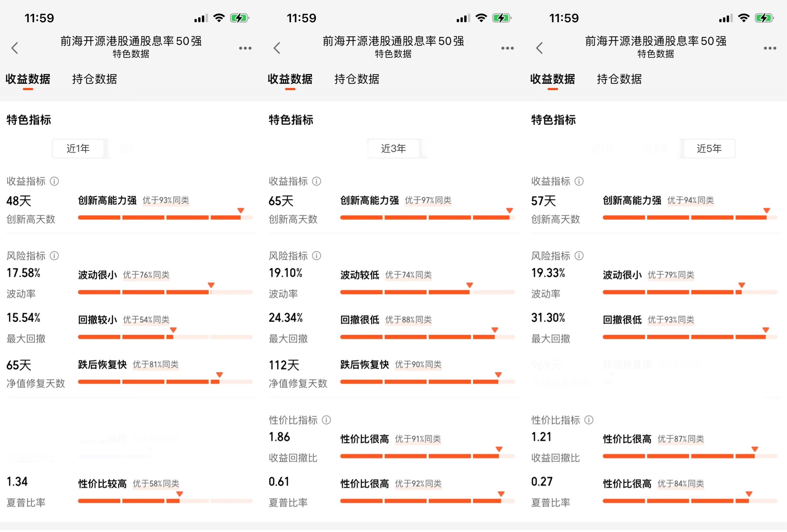Tap the 优于90%同类 label
787x532 pixels.
418,364
